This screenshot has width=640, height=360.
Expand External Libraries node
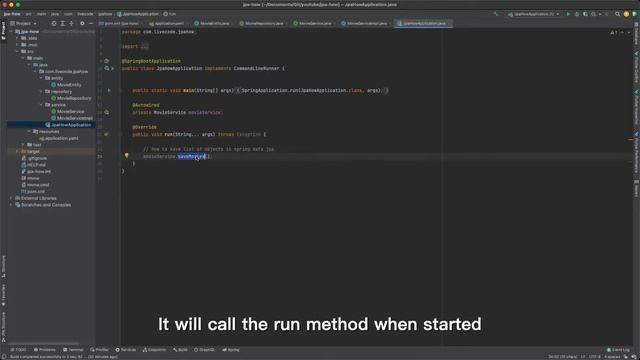pos(11,198)
